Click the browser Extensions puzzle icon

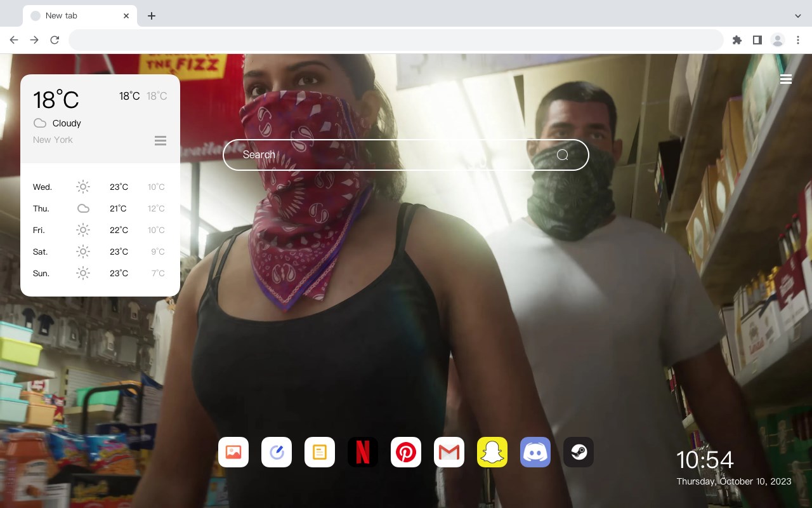737,40
